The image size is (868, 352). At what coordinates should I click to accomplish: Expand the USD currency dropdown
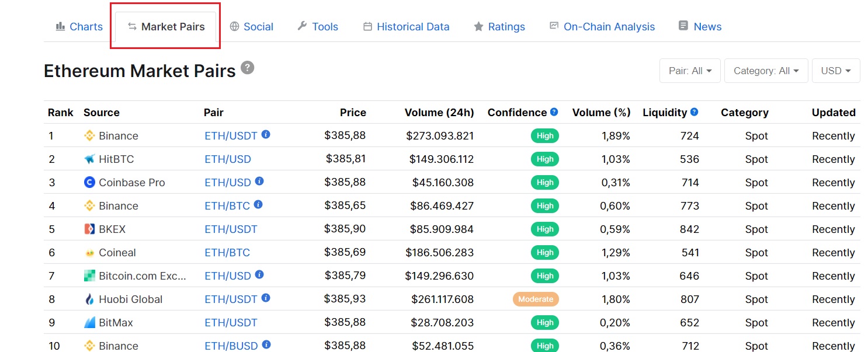coord(836,71)
